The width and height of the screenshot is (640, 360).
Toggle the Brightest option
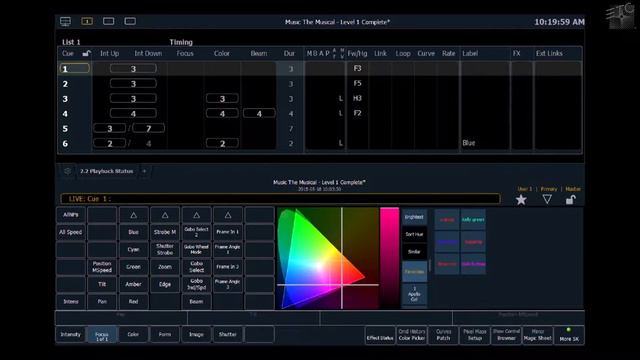pos(414,217)
